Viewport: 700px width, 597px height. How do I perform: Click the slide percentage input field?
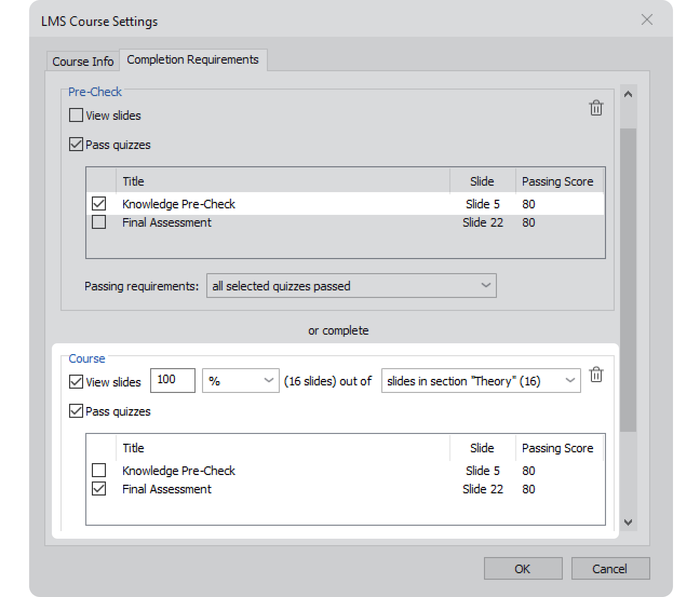[x=173, y=381]
